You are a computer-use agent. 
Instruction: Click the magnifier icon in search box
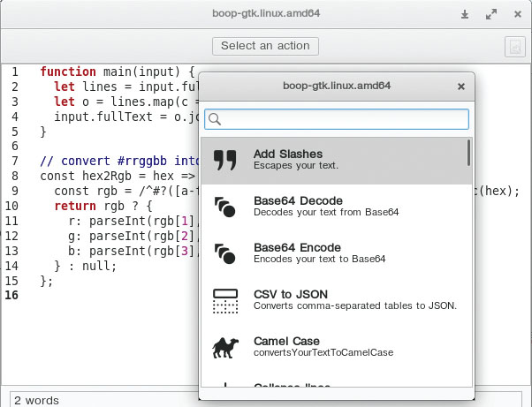(215, 119)
